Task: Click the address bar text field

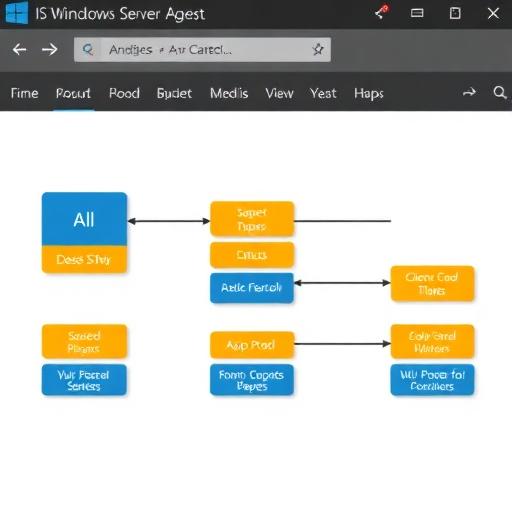Action: 202,50
